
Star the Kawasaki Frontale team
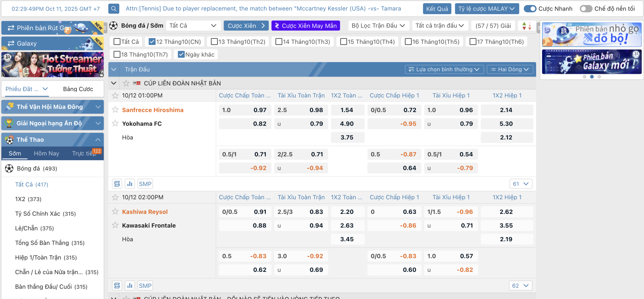(115, 225)
